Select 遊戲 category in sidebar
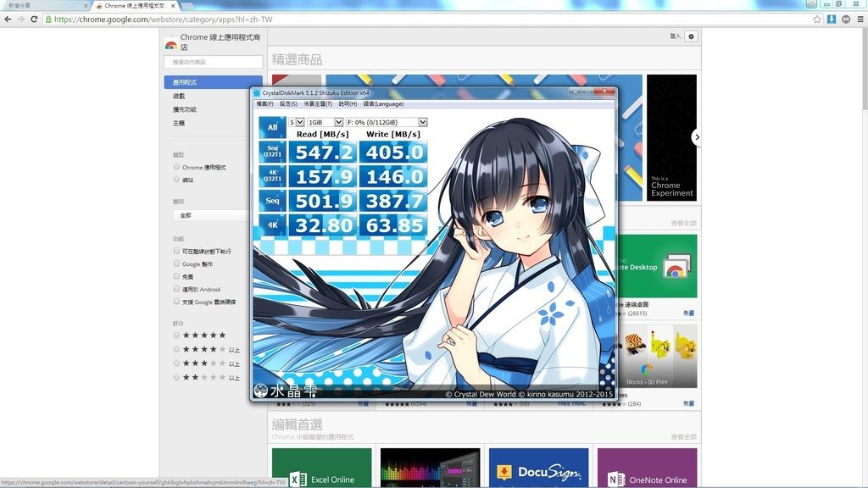Viewport: 868px width, 488px height. [179, 96]
